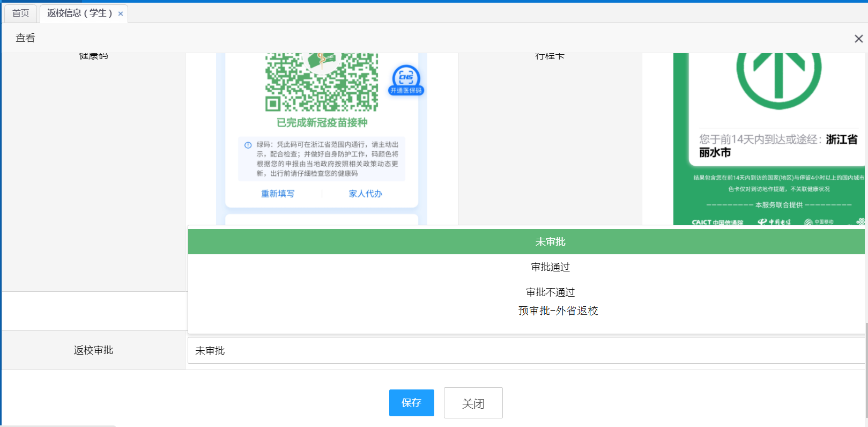Image resolution: width=868 pixels, height=427 pixels.
Task: Click the 已完成新冠疫苗接种 text
Action: (322, 123)
